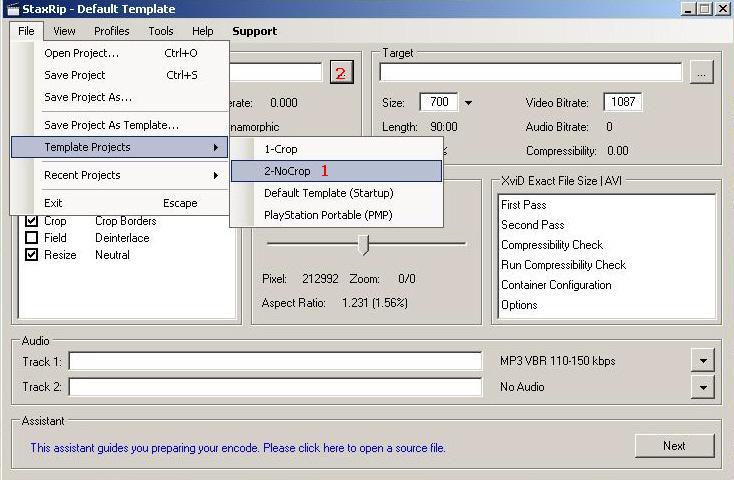Click the Support menu item

254,31
